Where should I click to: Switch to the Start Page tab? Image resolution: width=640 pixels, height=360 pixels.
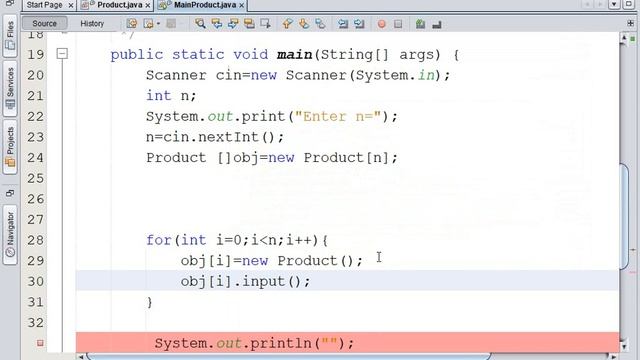44,5
